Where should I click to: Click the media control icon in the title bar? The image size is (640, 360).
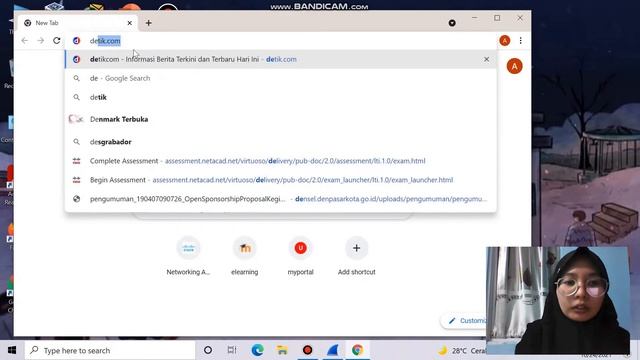(x=452, y=23)
